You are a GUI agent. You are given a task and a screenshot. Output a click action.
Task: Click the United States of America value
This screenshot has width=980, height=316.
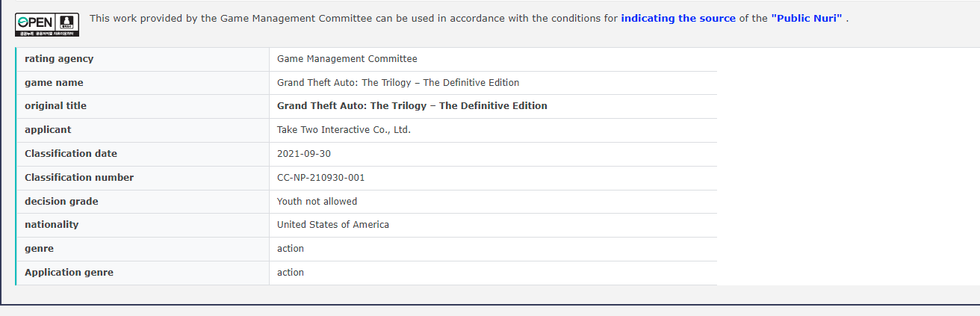click(332, 225)
